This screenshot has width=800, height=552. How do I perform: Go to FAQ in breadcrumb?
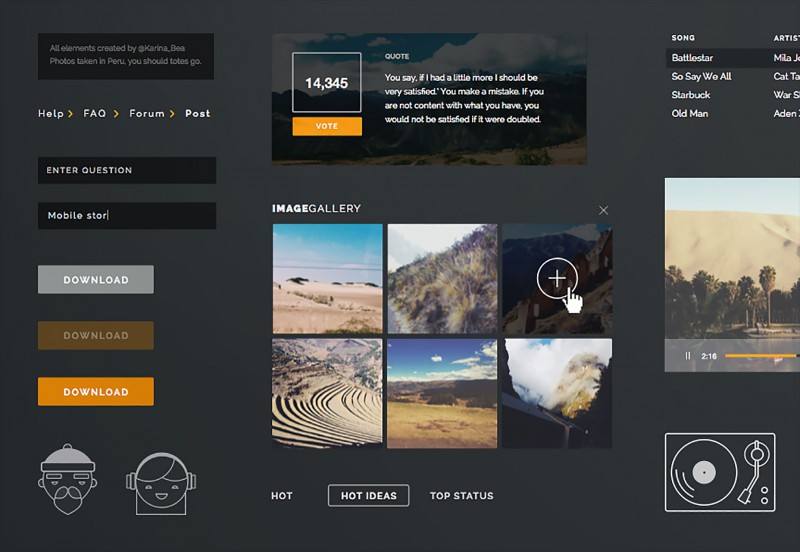(95, 114)
